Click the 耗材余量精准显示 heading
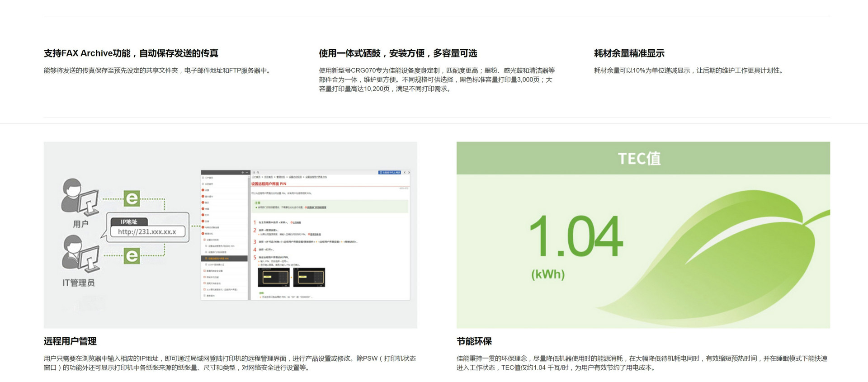Image resolution: width=868 pixels, height=382 pixels. click(x=629, y=53)
